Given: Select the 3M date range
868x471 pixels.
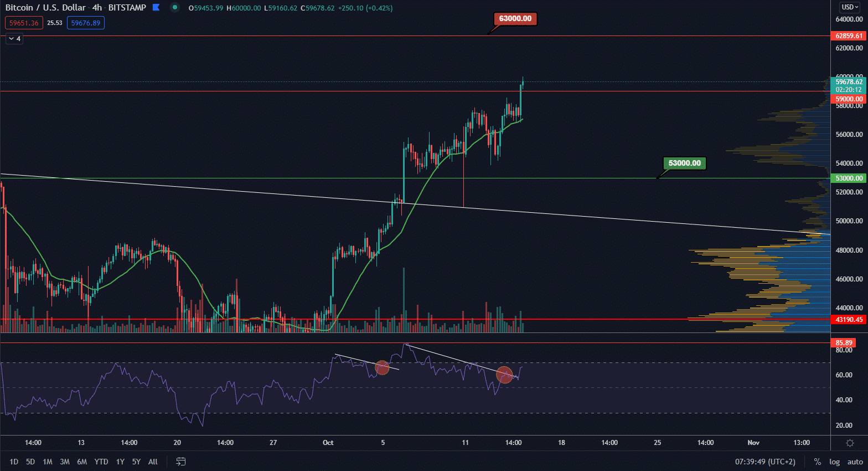Looking at the screenshot, I should pyautogui.click(x=65, y=462).
